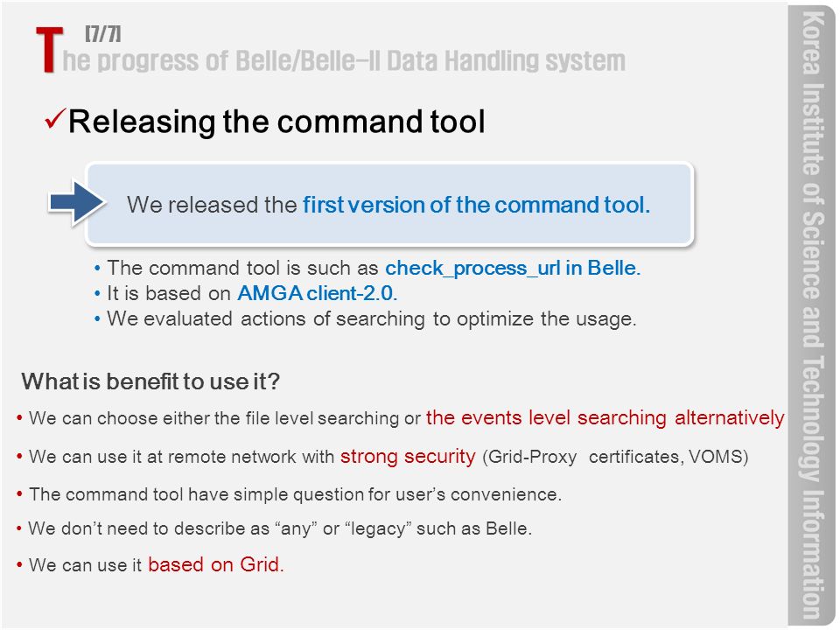Screen dimensions: 840x630
Task: Click the red checkmark beside Releasing
Action: (56, 119)
